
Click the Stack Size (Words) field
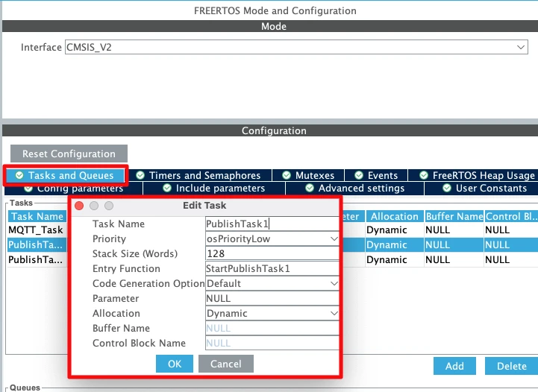click(272, 253)
